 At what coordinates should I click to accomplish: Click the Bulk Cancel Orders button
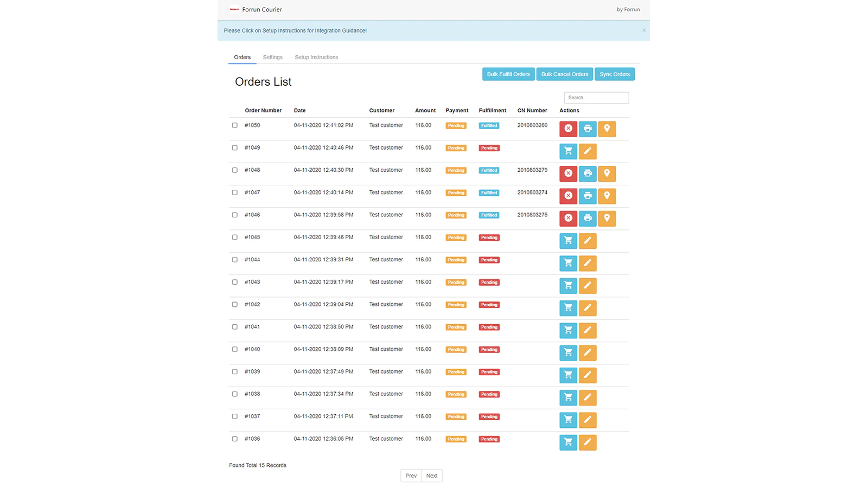point(564,74)
